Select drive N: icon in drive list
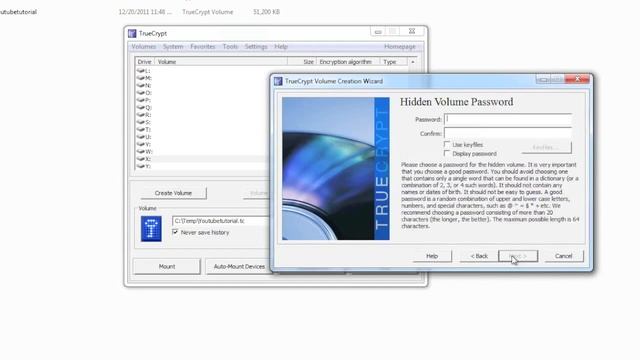 coord(141,85)
